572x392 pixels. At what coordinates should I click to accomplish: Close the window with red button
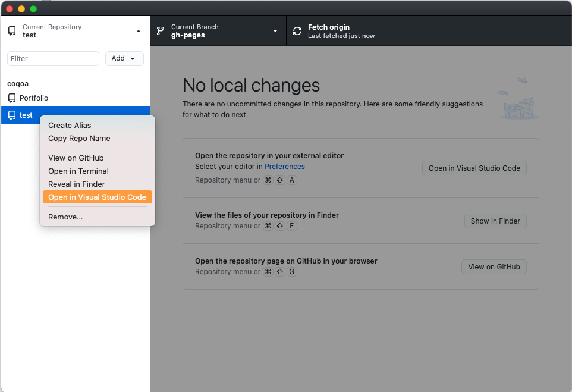coord(10,9)
